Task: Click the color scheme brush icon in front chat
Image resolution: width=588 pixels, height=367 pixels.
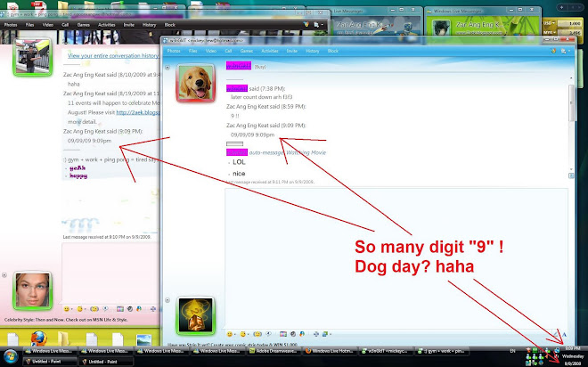Action: [553, 51]
